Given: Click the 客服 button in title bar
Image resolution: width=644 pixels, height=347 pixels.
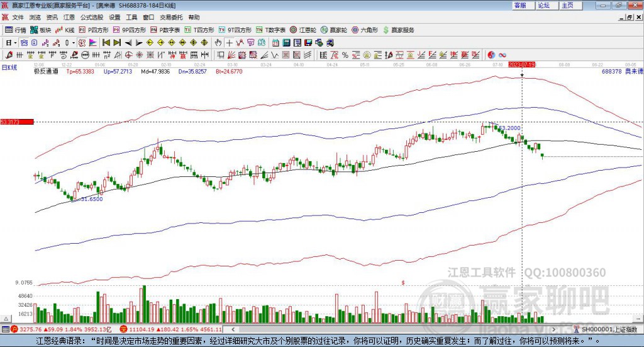Looking at the screenshot, I should (523, 5).
